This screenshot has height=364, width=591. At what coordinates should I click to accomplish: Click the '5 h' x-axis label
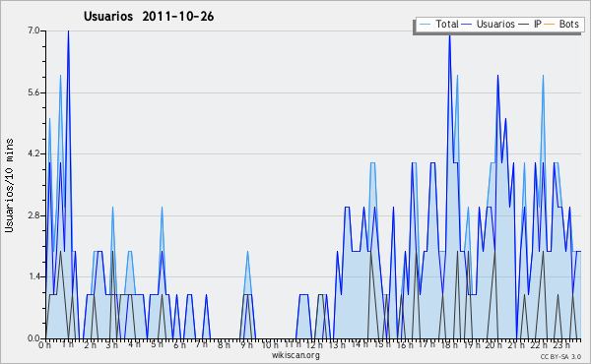(157, 344)
